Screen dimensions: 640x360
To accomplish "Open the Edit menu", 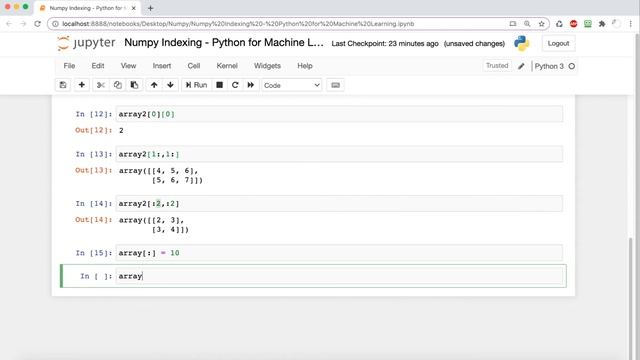I will point(98,66).
